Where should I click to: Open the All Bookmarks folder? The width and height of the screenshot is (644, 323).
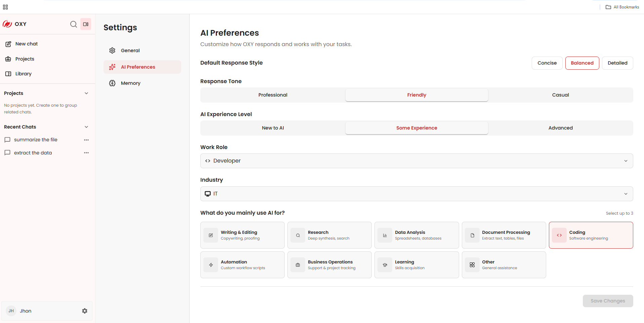(622, 7)
